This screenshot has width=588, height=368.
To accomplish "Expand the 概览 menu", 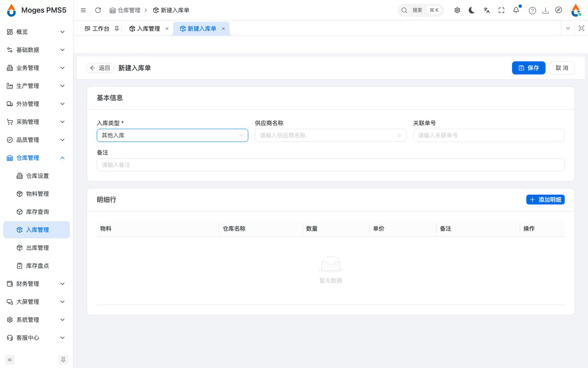I will pyautogui.click(x=36, y=32).
